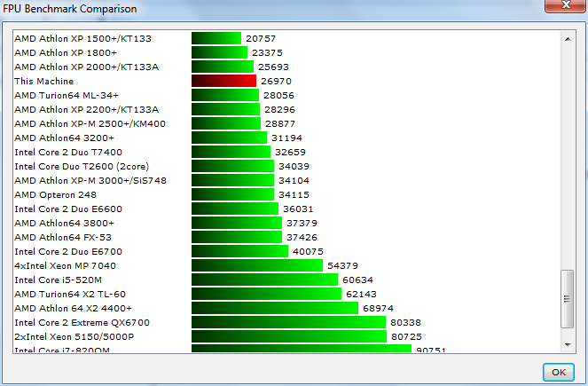Viewport: 588px width, 386px height.
Task: Click the score value 36031
Action: pyautogui.click(x=298, y=209)
